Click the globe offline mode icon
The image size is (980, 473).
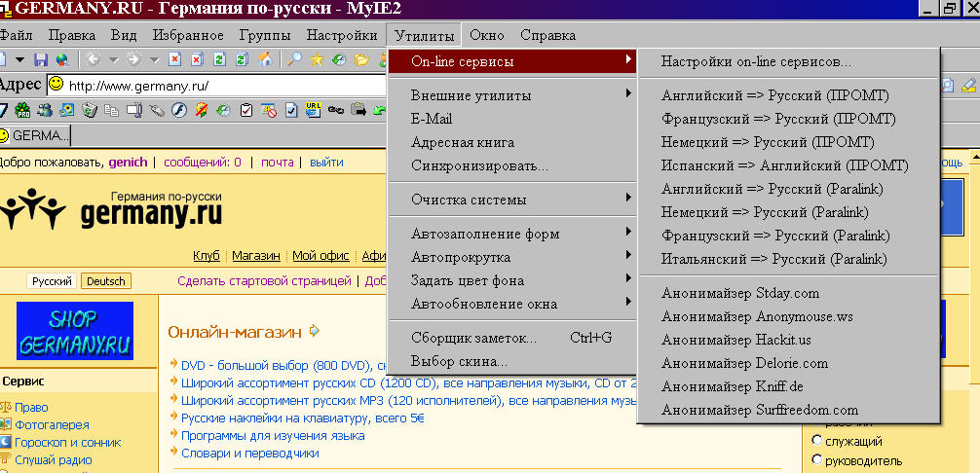click(x=61, y=60)
